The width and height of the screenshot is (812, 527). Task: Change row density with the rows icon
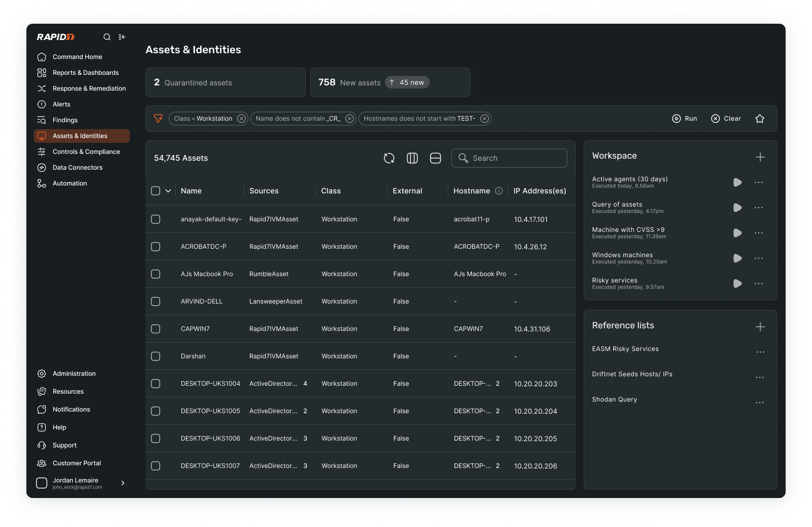[x=436, y=158]
